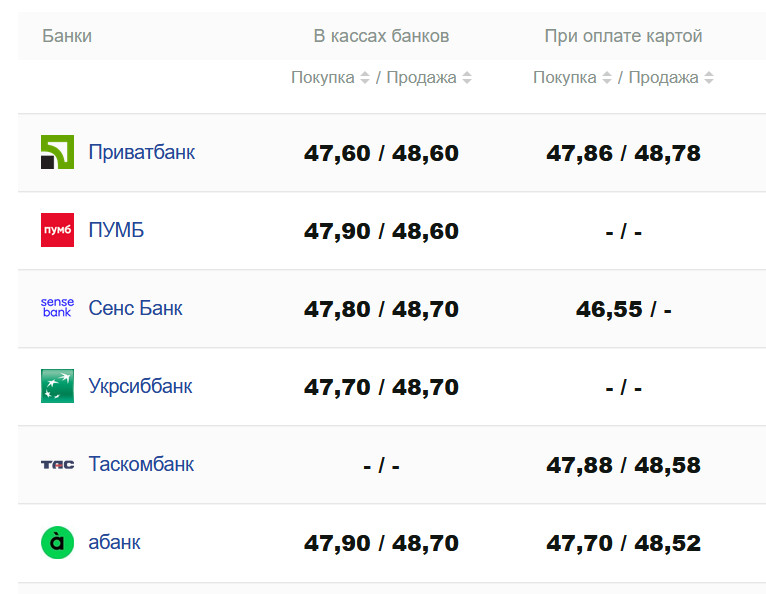Sort card payment by Продажа arrows
The height and width of the screenshot is (594, 766).
709,78
